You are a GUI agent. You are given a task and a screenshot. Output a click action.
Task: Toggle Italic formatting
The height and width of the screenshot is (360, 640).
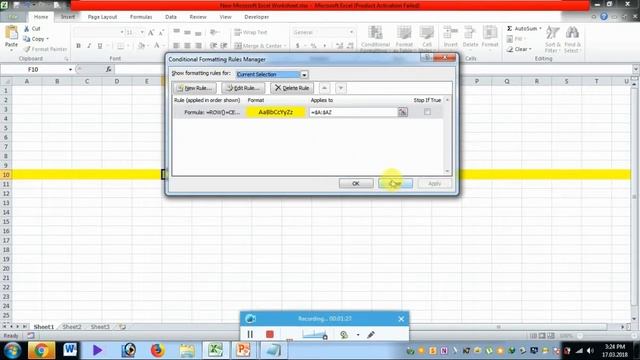tap(89, 46)
